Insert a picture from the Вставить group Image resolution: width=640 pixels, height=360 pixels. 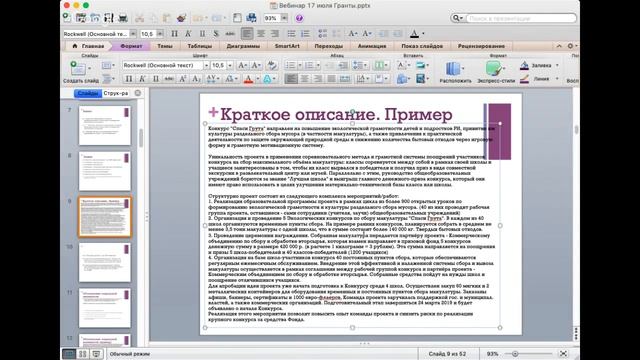[420, 65]
